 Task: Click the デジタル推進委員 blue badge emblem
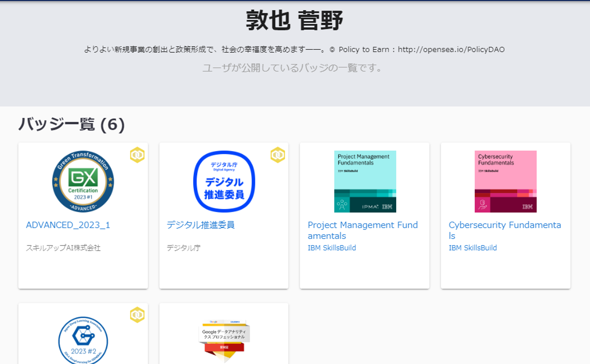pos(224,181)
